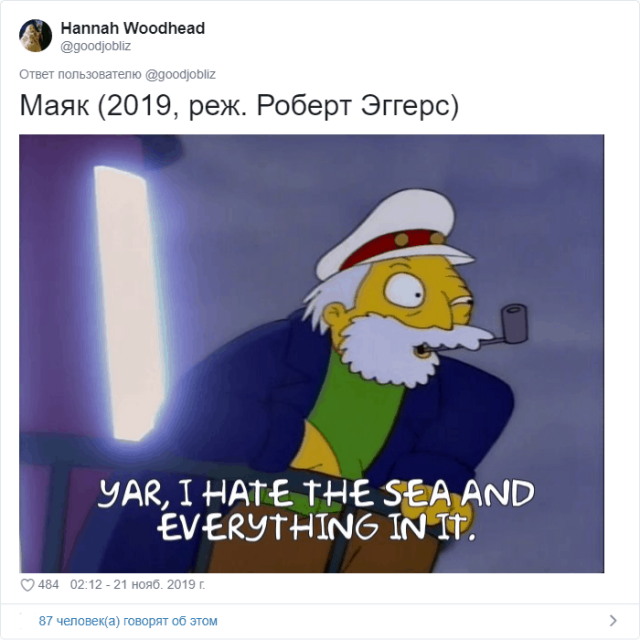The height and width of the screenshot is (640, 640).
Task: Click the 'Ответ пользователю' reply label
Action: pyautogui.click(x=80, y=75)
